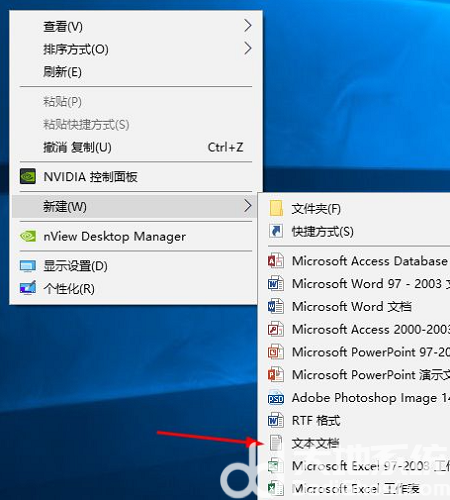Click the PowerPoint 97-2003 icon
Image resolution: width=450 pixels, height=500 pixels.
click(x=276, y=352)
